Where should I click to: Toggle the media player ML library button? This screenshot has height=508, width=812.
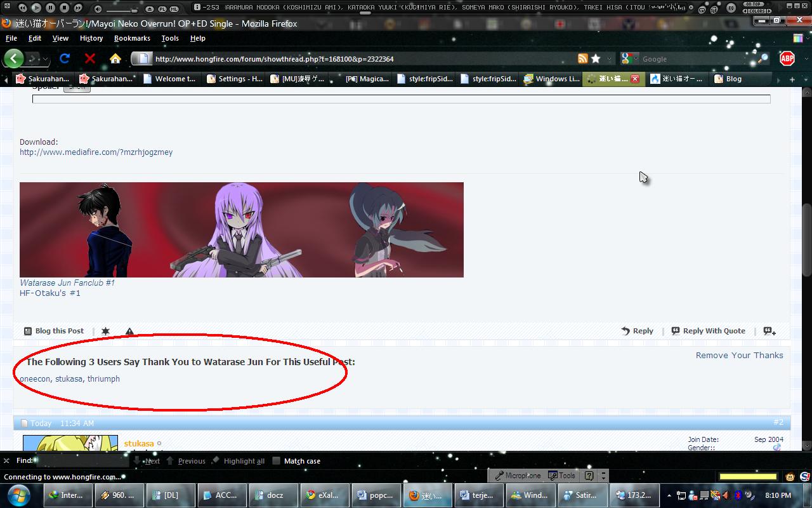173,9
